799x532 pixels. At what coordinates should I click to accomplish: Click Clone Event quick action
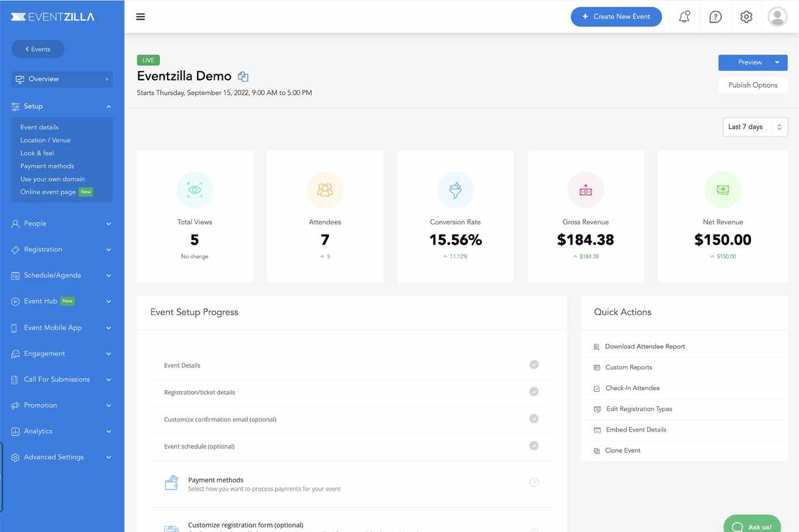point(622,450)
